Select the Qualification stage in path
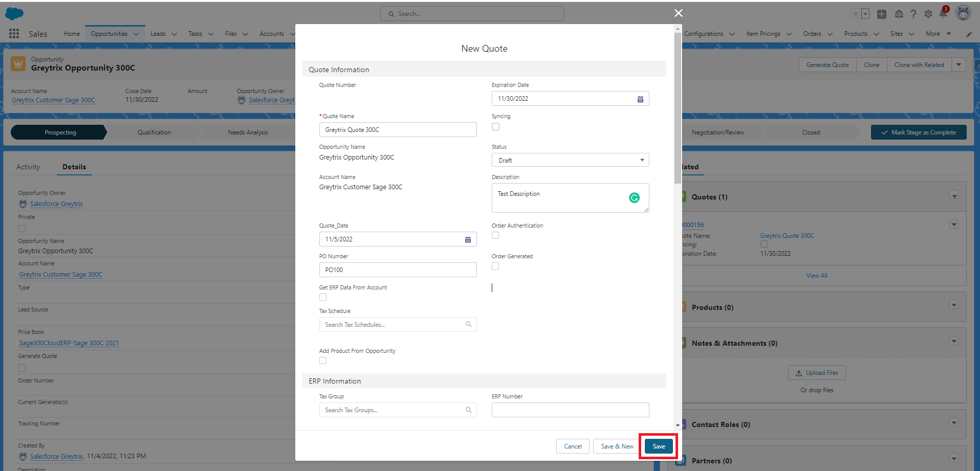The width and height of the screenshot is (980, 471). point(154,132)
